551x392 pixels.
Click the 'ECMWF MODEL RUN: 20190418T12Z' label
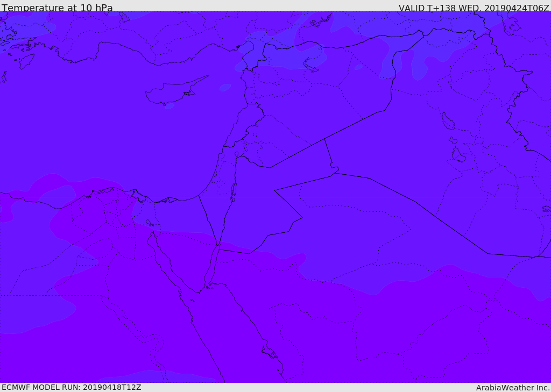click(72, 388)
